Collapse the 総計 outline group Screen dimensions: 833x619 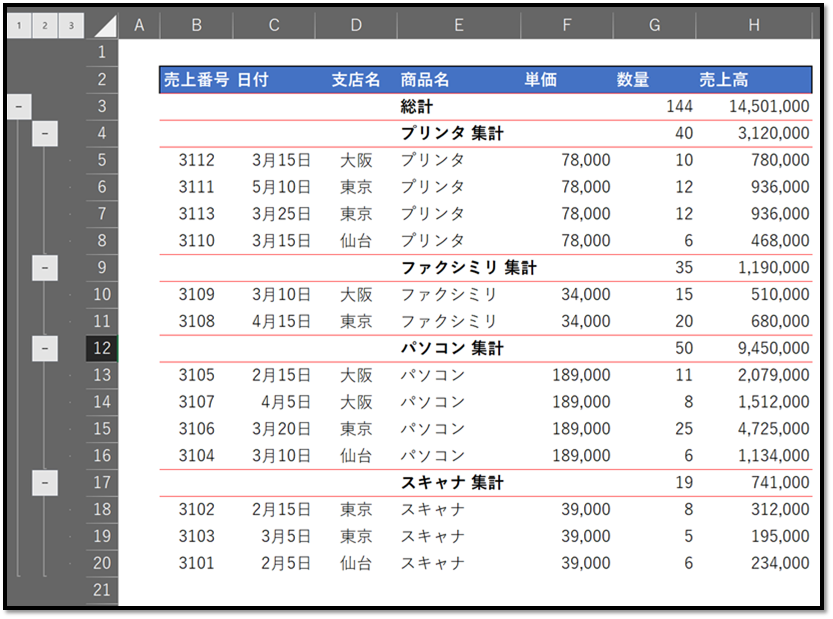(x=20, y=106)
